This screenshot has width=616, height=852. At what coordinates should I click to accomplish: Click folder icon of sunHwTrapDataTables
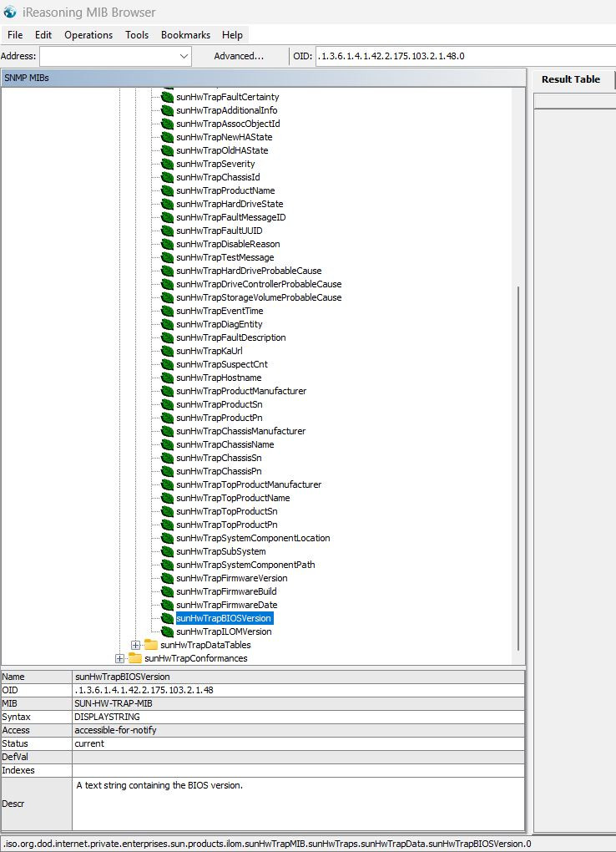[x=151, y=645]
